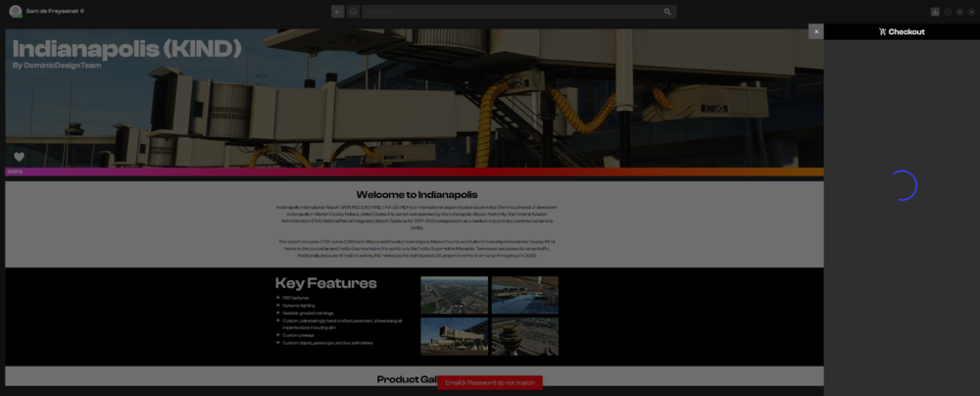
Task: Click the loading spinner in the checkout panel
Action: [902, 185]
